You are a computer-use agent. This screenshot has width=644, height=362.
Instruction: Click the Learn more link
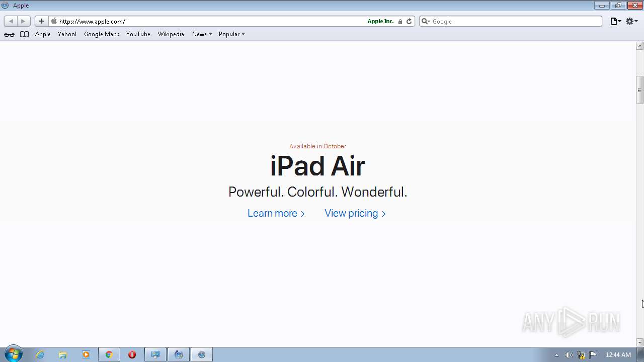[276, 213]
